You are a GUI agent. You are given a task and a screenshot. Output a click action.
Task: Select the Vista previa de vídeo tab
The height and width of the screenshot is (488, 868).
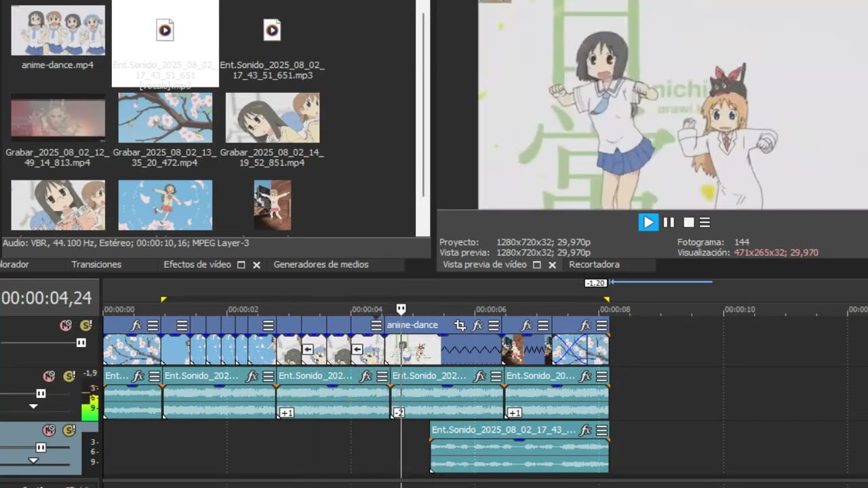[485, 264]
